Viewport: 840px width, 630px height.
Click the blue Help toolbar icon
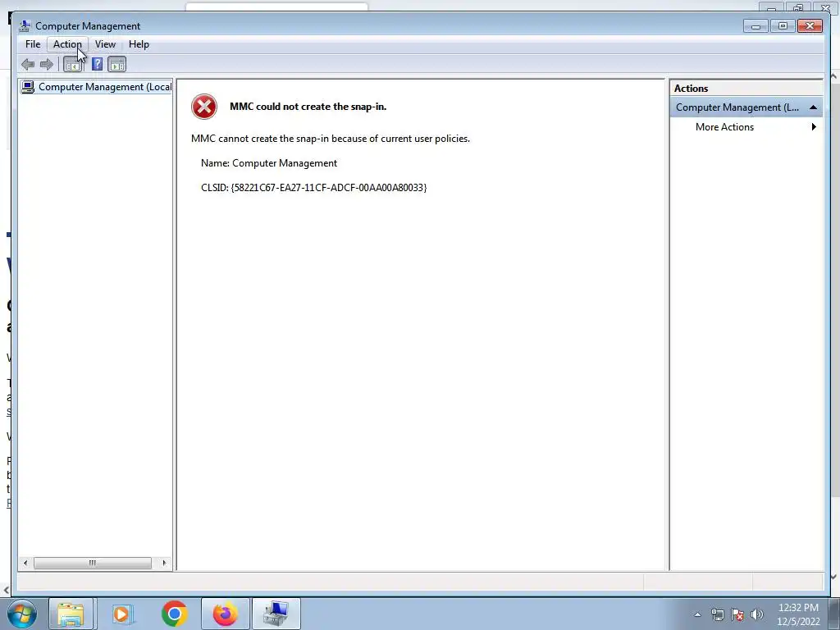(97, 65)
